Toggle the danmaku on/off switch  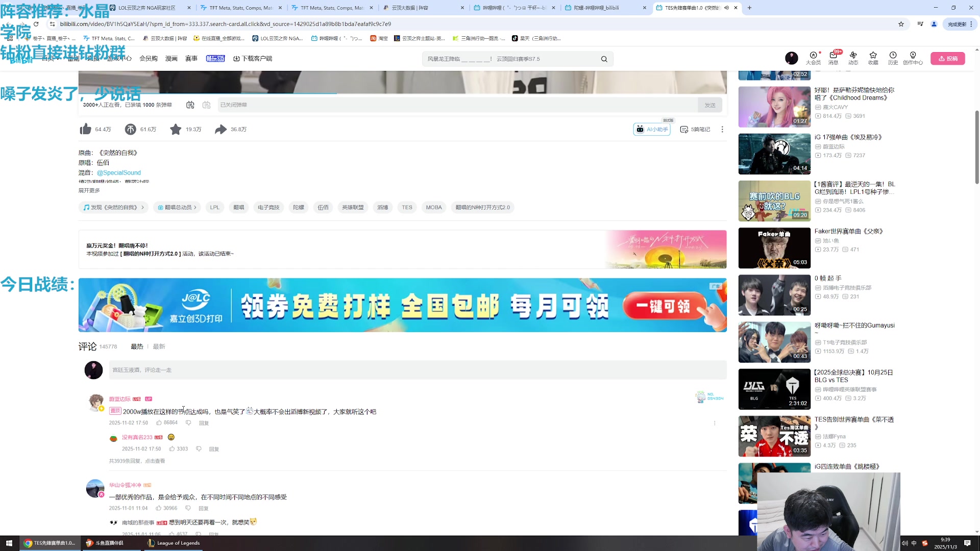190,105
